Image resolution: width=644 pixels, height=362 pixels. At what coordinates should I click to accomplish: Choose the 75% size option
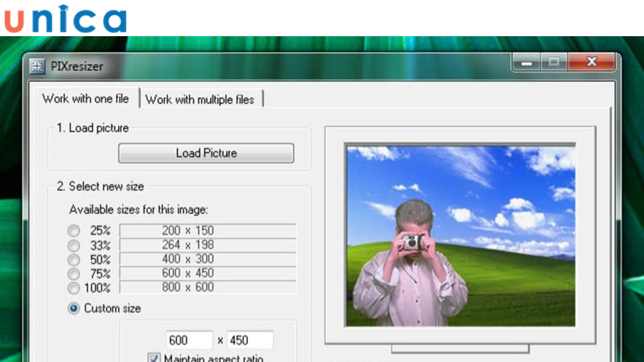[74, 274]
